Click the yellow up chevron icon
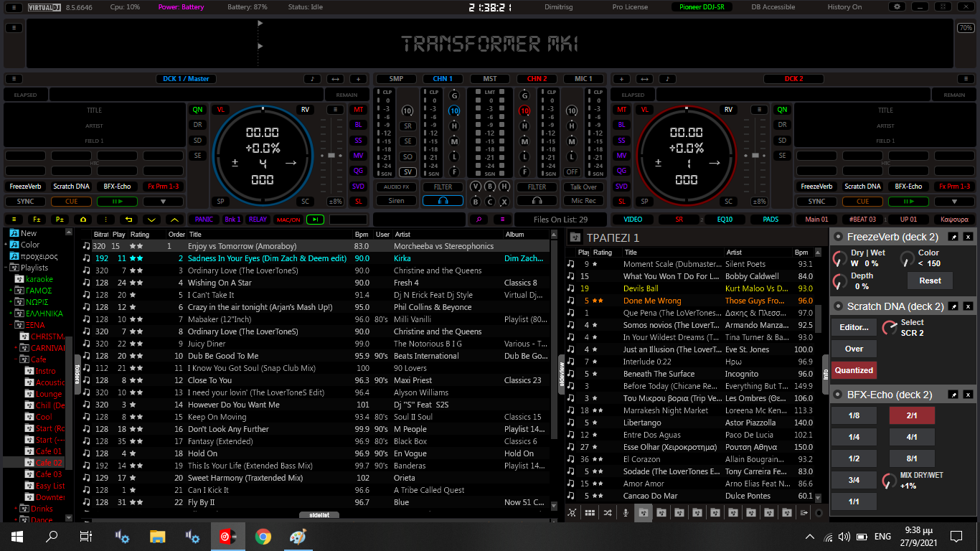Screen dimensions: 980x551 pos(174,220)
